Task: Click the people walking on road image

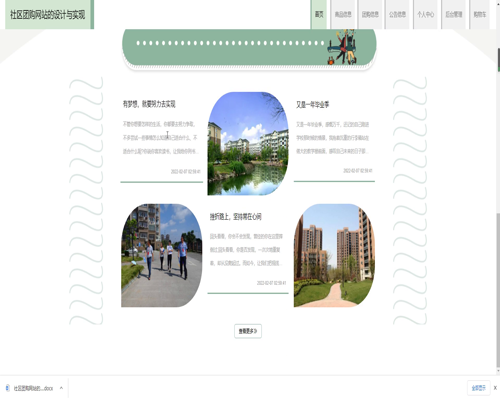Action: tap(162, 255)
